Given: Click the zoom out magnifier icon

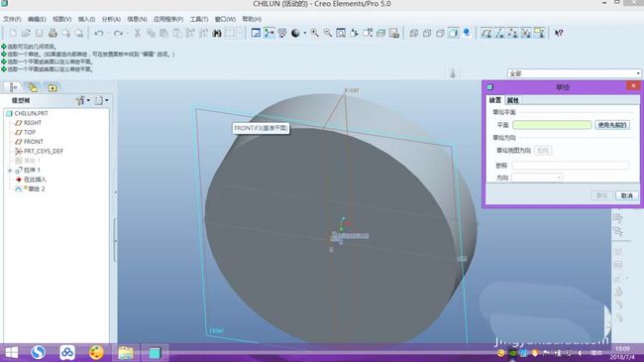Looking at the screenshot, I should point(328,33).
